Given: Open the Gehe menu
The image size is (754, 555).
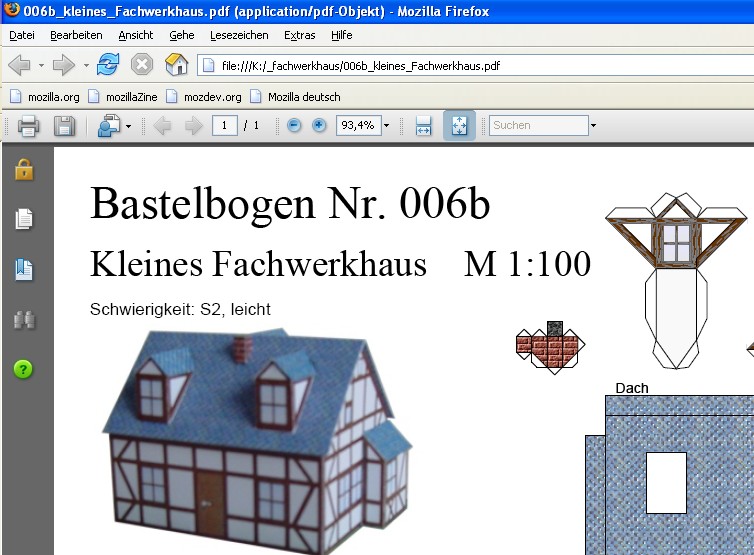Looking at the screenshot, I should 181,35.
